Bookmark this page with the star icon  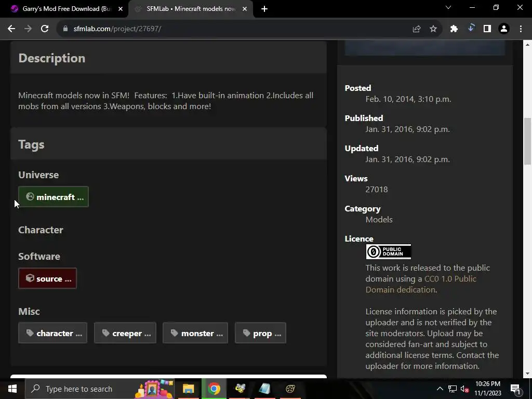click(x=433, y=29)
